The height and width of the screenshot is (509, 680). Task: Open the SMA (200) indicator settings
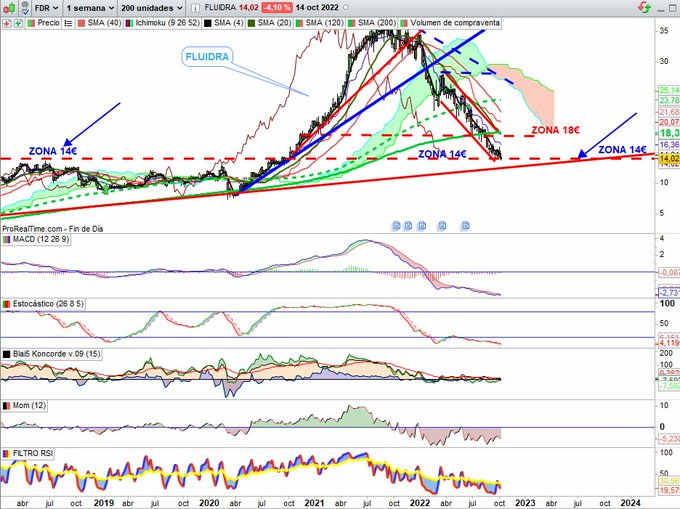(x=376, y=23)
